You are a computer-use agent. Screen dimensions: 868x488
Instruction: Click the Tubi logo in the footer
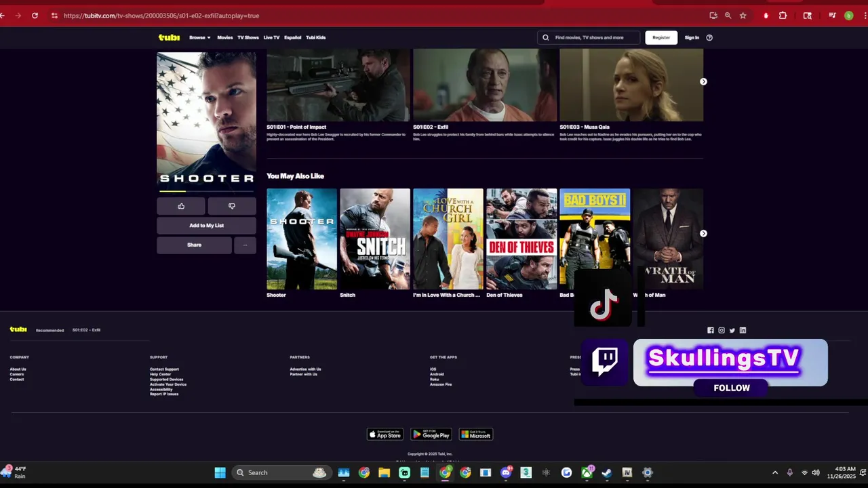click(x=18, y=329)
